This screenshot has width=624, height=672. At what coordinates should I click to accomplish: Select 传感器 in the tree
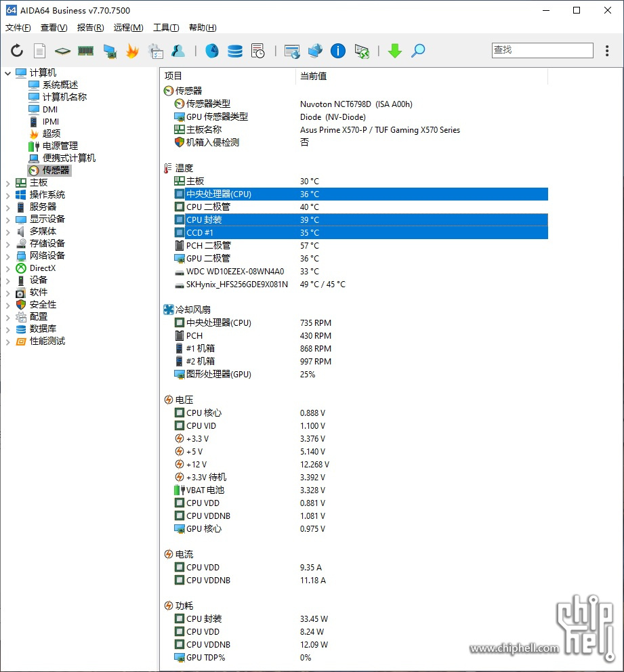click(56, 170)
